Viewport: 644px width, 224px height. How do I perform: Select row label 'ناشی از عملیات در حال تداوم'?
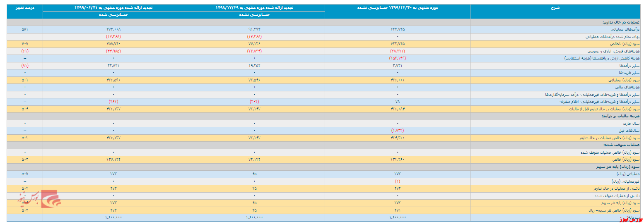click(x=617, y=189)
